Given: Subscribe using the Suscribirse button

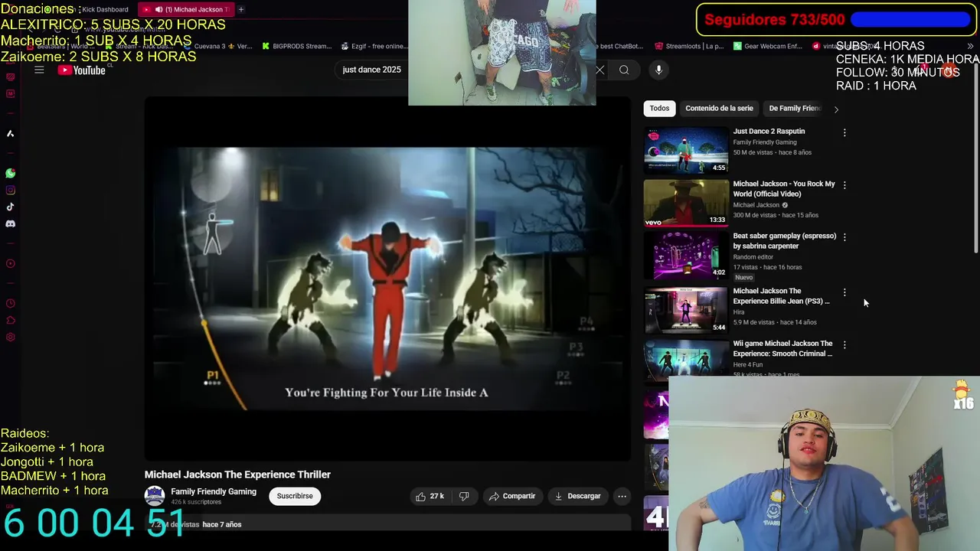Looking at the screenshot, I should pyautogui.click(x=295, y=496).
